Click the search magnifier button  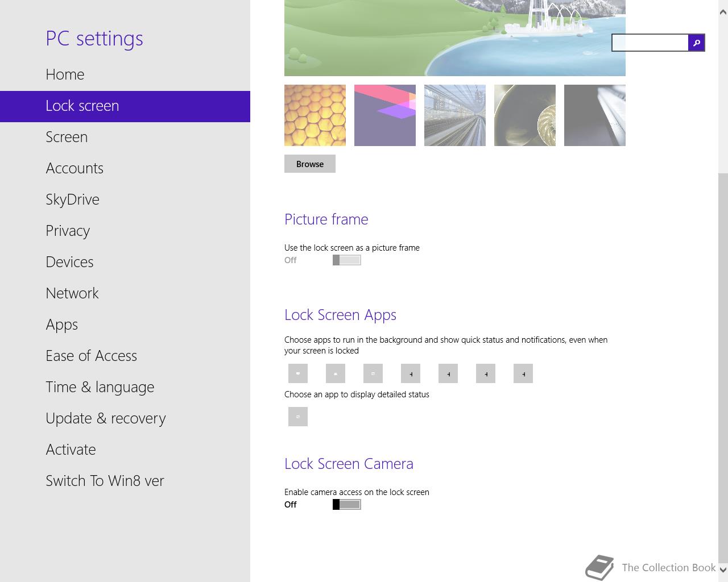696,43
